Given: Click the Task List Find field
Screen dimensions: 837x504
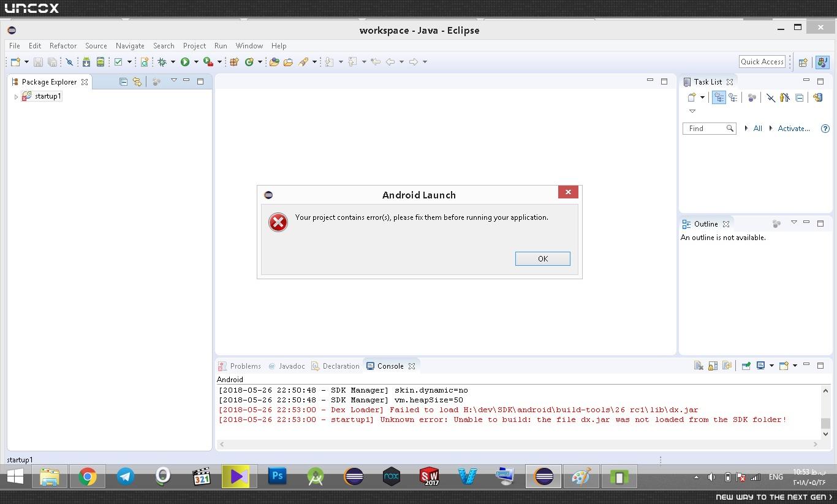Looking at the screenshot, I should [x=709, y=129].
